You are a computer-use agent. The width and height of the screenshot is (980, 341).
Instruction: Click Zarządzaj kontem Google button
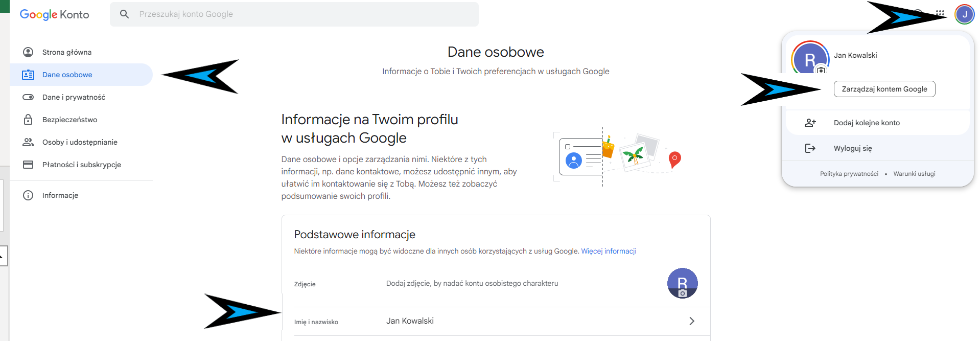tap(884, 89)
